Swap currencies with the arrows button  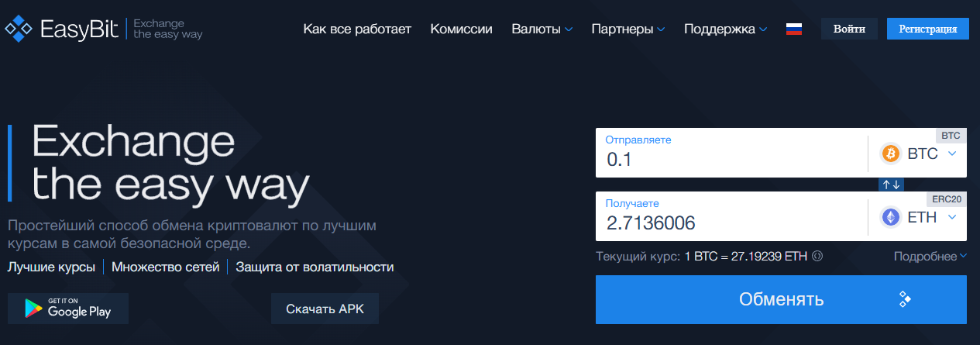(891, 185)
